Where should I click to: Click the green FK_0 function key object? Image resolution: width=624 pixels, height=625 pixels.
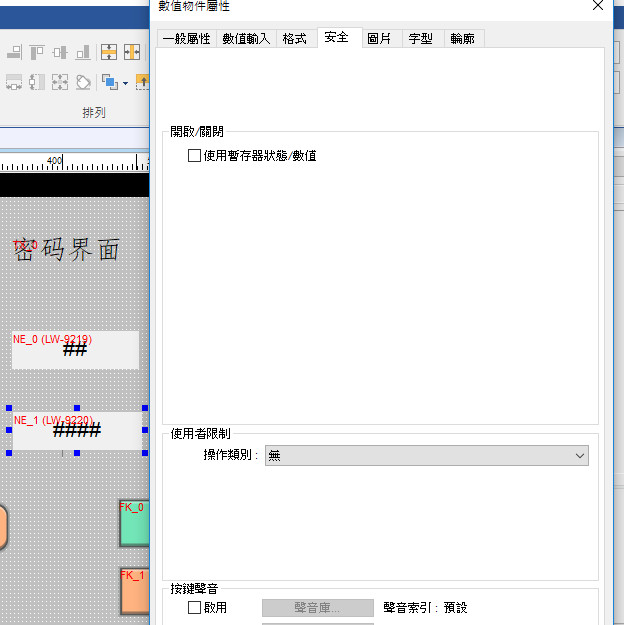point(134,523)
